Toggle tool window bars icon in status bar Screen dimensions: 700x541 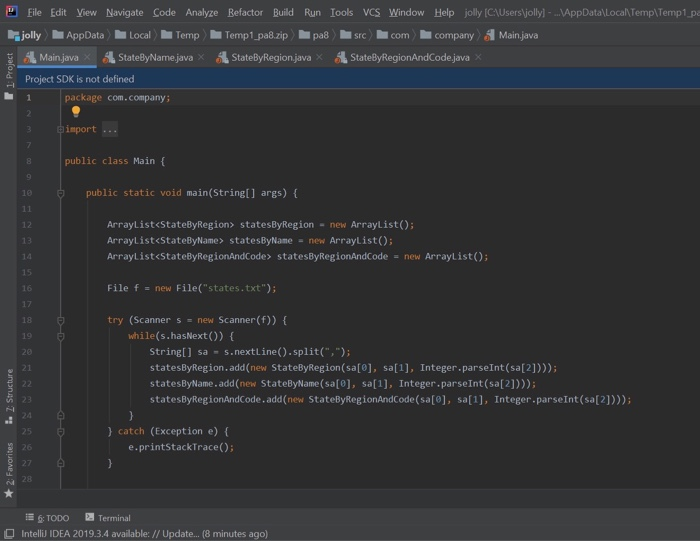pyautogui.click(x=9, y=534)
